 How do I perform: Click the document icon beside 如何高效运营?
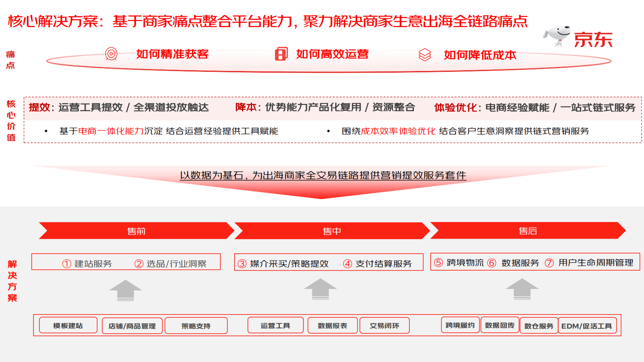[281, 54]
